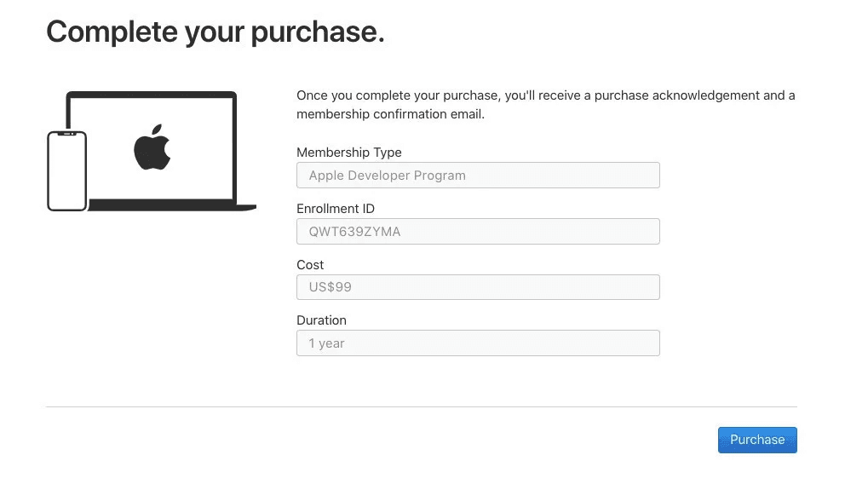
Task: Click the Cost field showing US$99
Action: [477, 287]
